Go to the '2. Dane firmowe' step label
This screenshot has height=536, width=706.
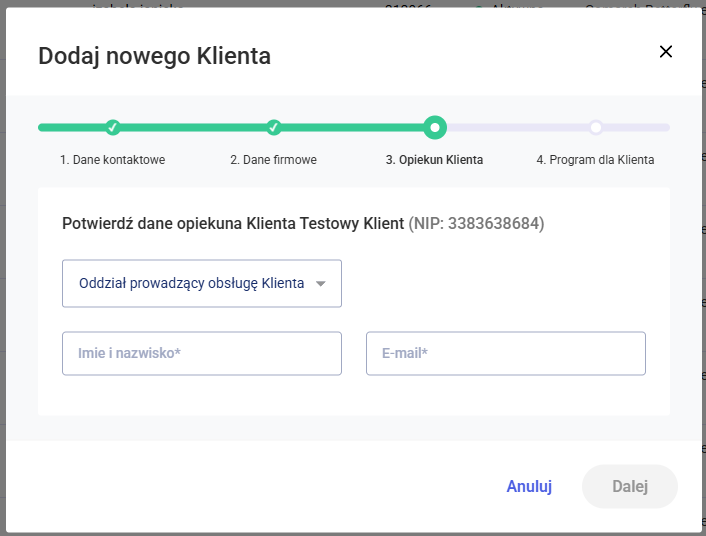pyautogui.click(x=274, y=160)
